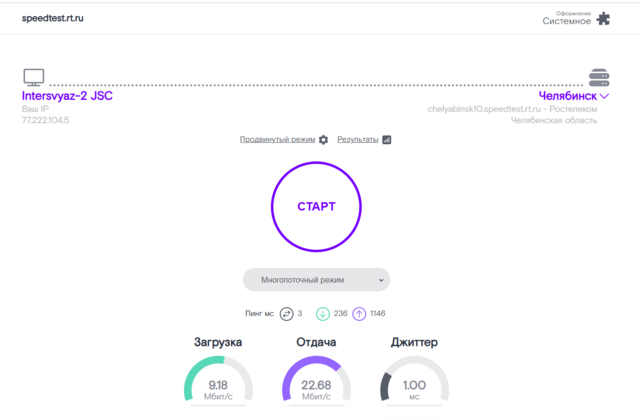This screenshot has width=640, height=420.
Task: Click the monitor device icon
Action: (x=34, y=78)
